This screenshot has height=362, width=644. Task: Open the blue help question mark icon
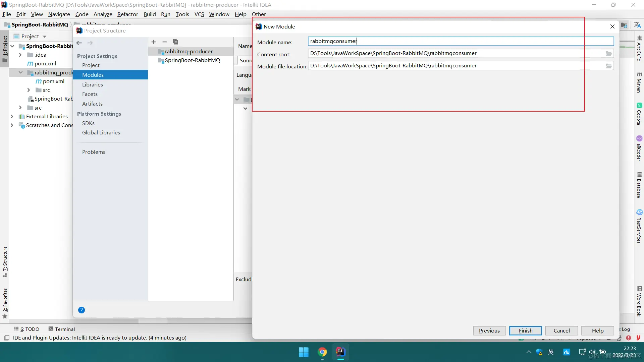click(82, 310)
